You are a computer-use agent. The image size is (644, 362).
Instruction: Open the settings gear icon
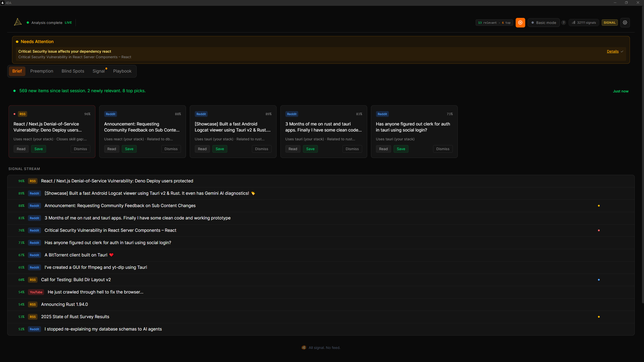click(625, 22)
